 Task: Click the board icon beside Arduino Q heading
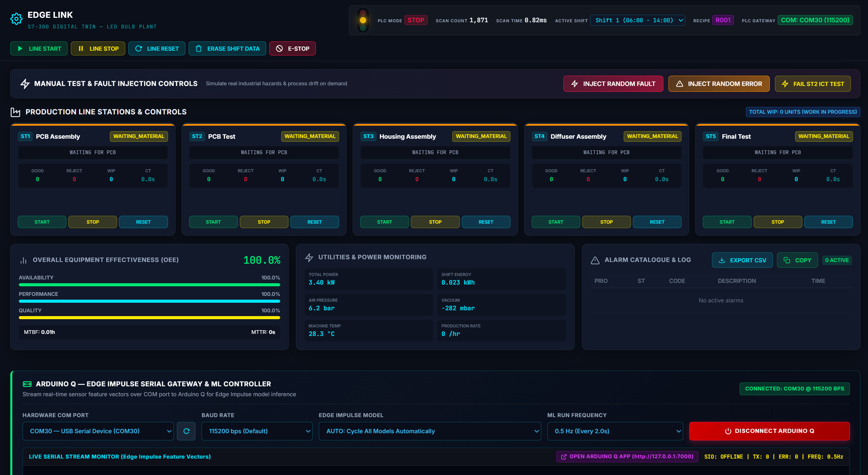(27, 384)
